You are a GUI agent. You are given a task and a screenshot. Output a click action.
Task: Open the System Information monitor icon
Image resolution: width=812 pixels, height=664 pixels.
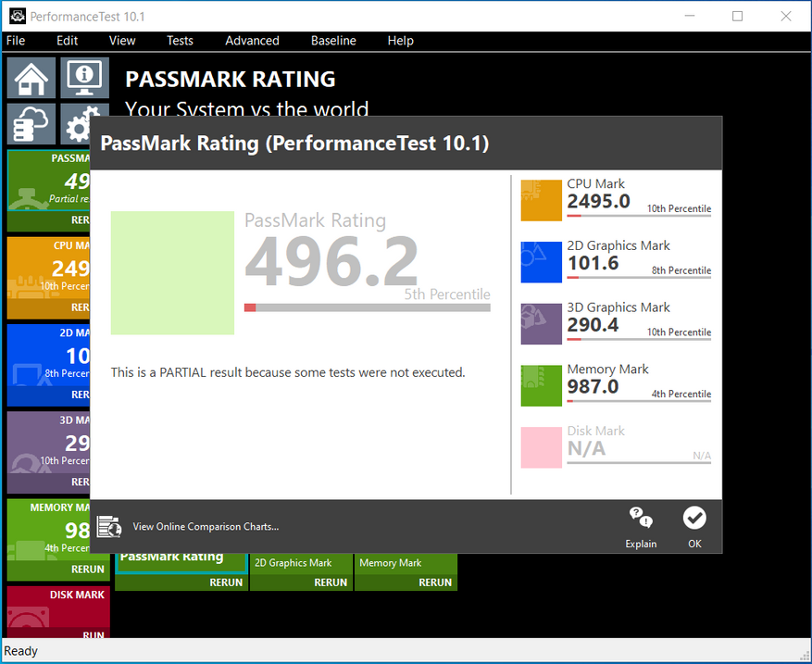84,78
